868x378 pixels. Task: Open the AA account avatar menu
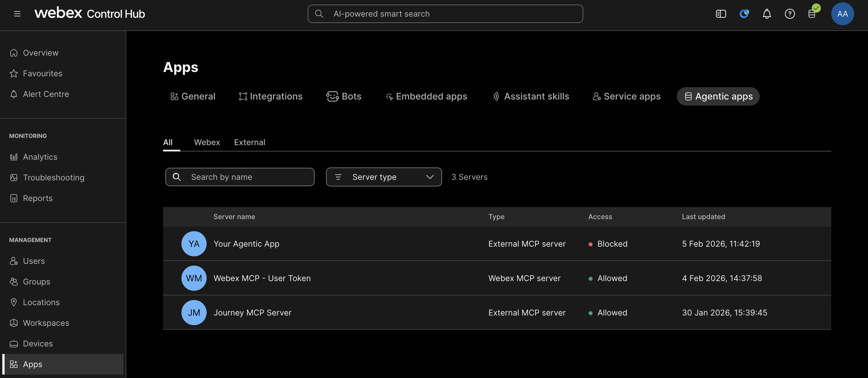tap(842, 14)
